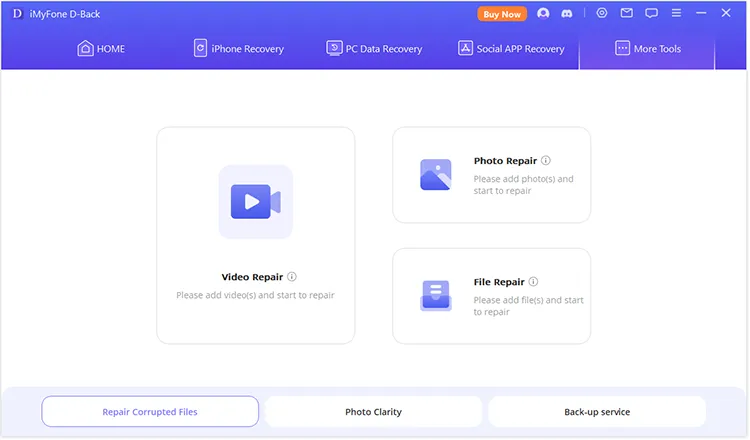This screenshot has height=440, width=750.
Task: Click the Video Repair title text
Action: pyautogui.click(x=252, y=277)
